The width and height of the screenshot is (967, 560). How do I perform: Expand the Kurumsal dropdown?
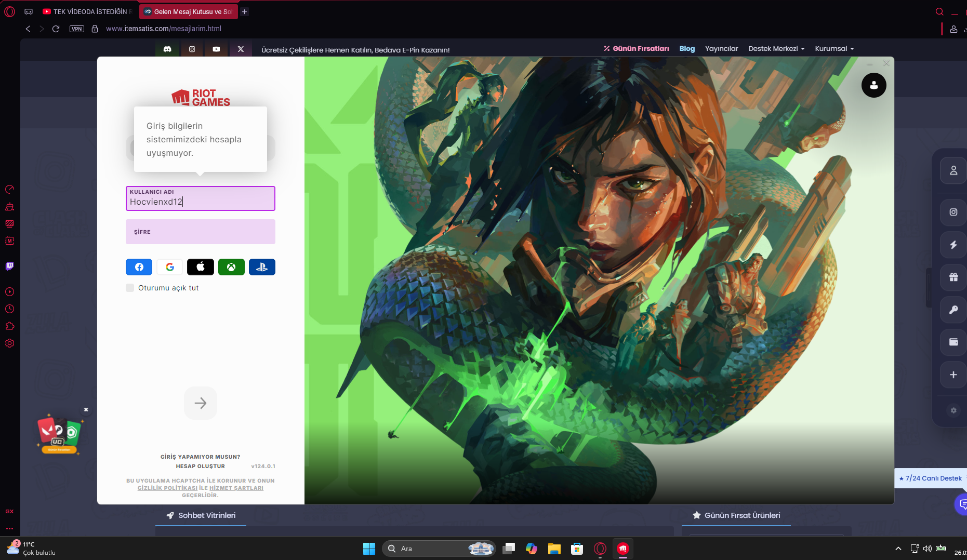pyautogui.click(x=834, y=48)
